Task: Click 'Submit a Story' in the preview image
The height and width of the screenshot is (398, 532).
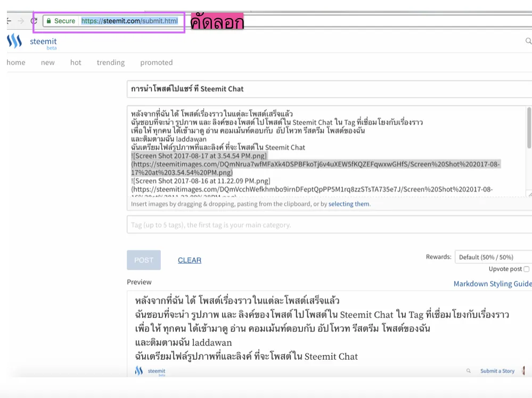Action: (x=497, y=371)
